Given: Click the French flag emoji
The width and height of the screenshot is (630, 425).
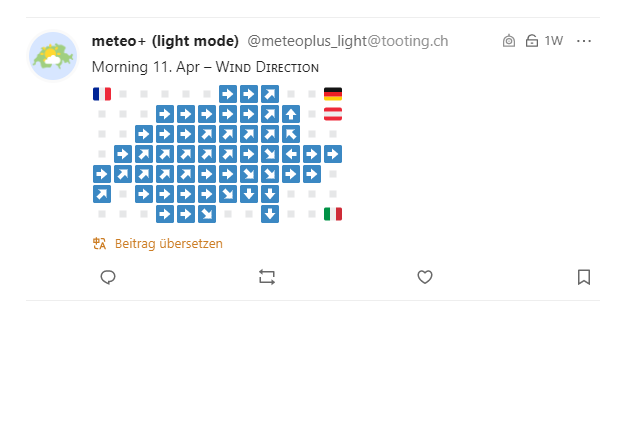Looking at the screenshot, I should (x=101, y=94).
